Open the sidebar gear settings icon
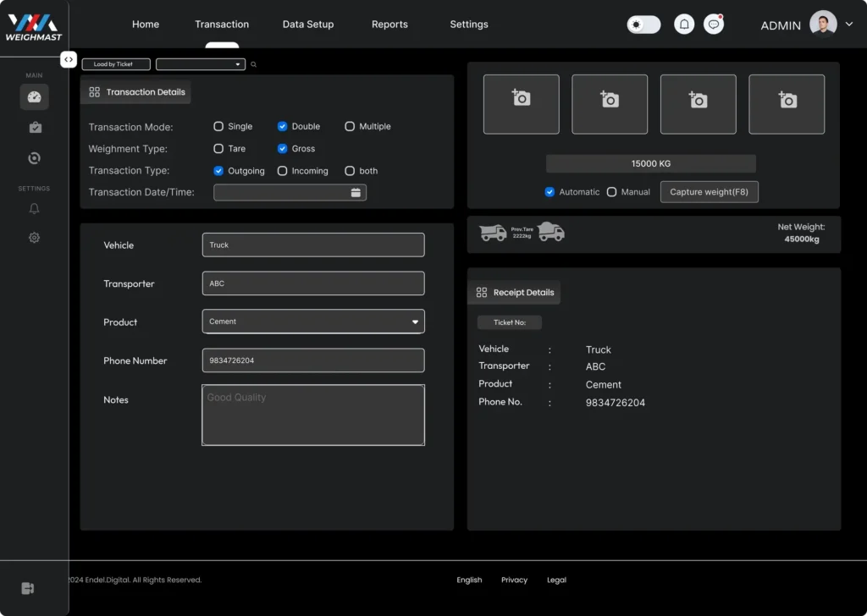Image resolution: width=867 pixels, height=616 pixels. pyautogui.click(x=34, y=238)
